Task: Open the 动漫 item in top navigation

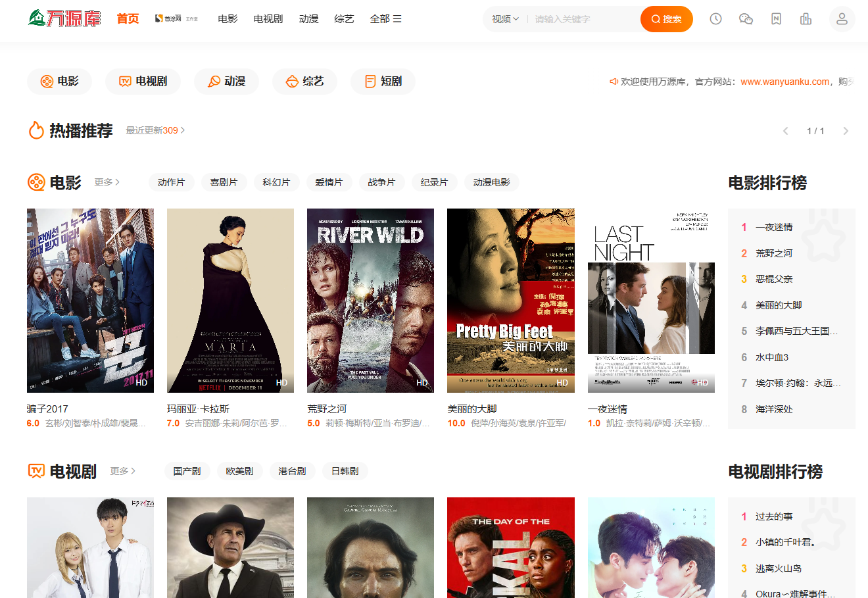Action: click(x=308, y=19)
